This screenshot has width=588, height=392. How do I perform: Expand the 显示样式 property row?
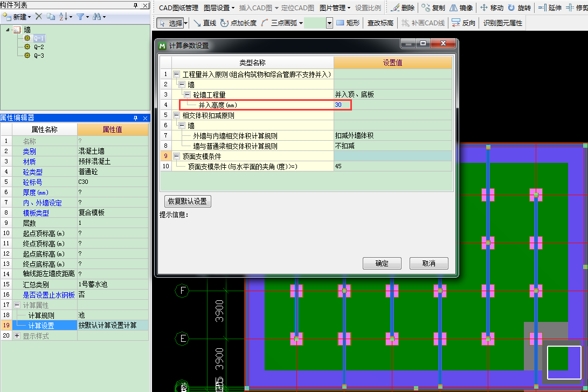[x=17, y=335]
